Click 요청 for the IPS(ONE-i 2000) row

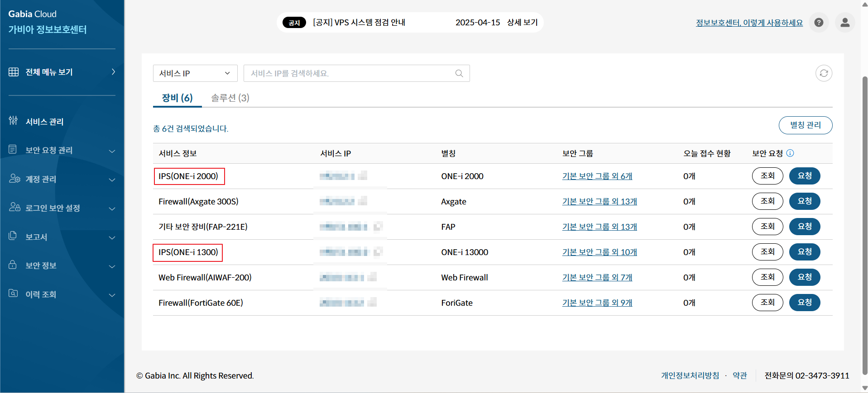[804, 176]
